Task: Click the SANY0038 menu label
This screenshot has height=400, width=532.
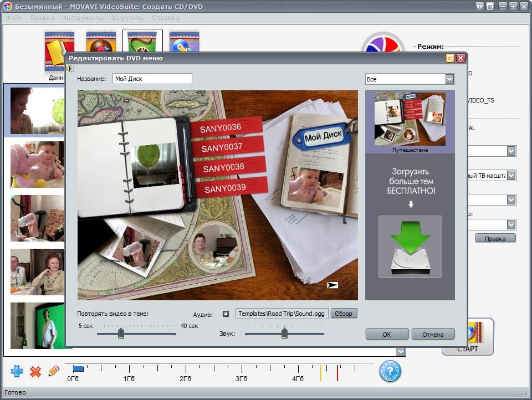Action: (x=229, y=167)
